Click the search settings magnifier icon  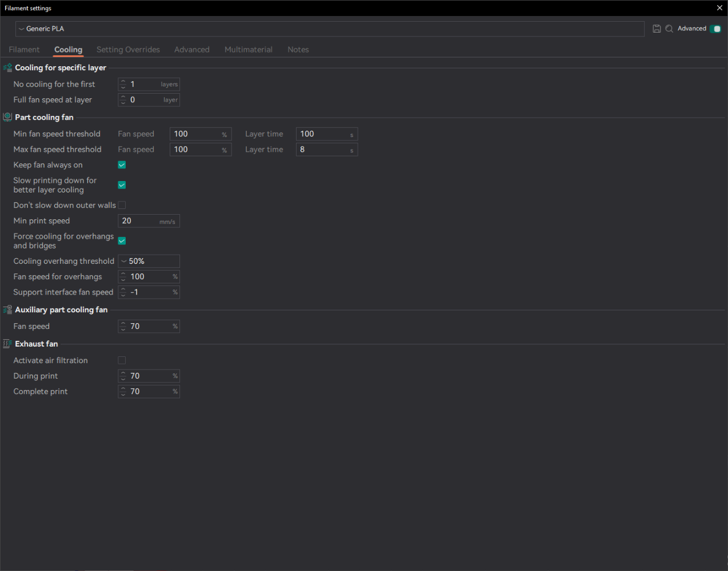(x=669, y=29)
